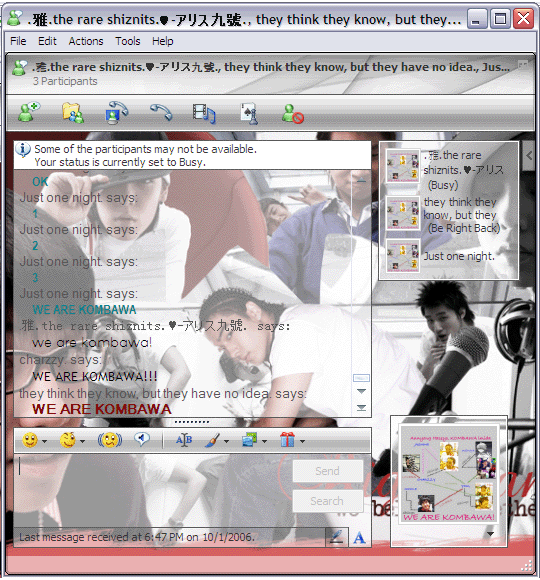Open the File menu
The image size is (540, 580).
(18, 41)
